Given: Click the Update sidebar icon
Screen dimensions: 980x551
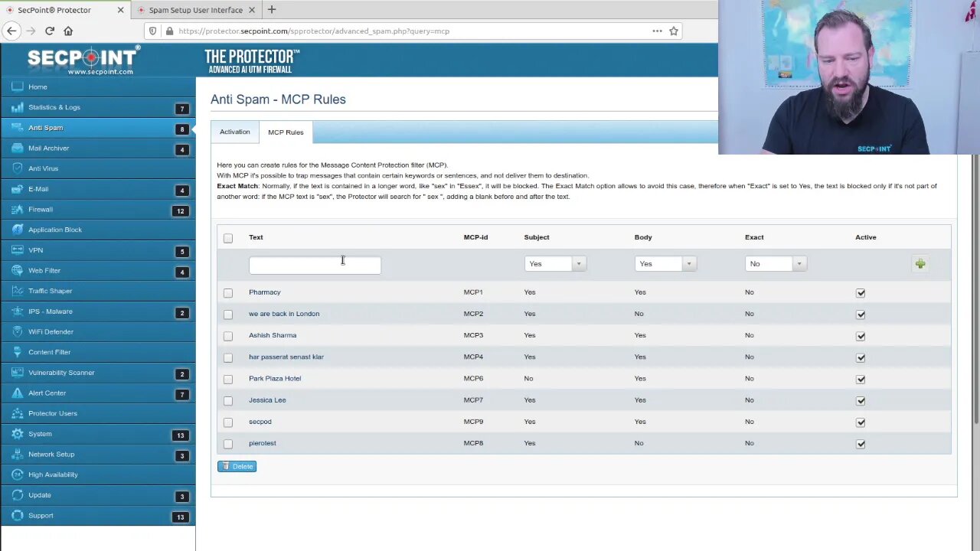Looking at the screenshot, I should (x=17, y=495).
